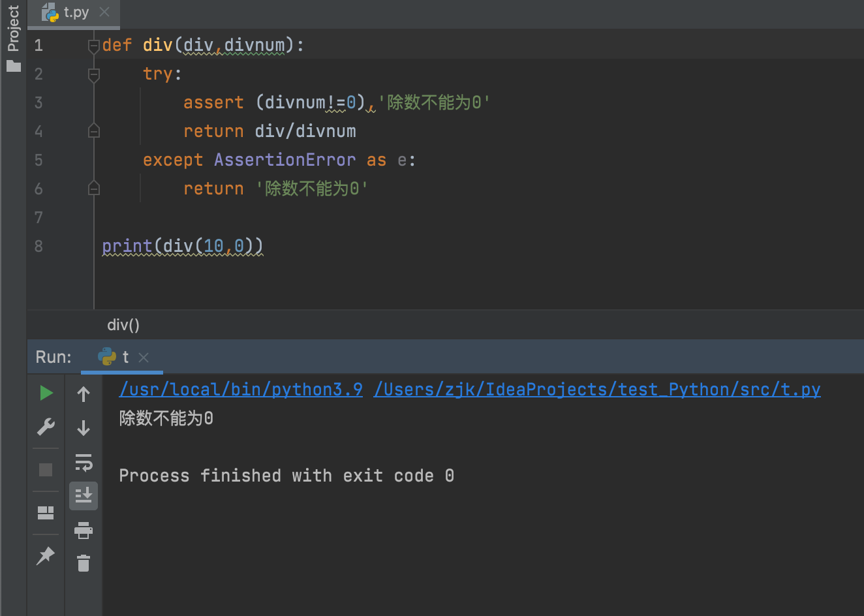Click 'Process finished with exit code 0'
864x616 pixels.
coord(286,476)
